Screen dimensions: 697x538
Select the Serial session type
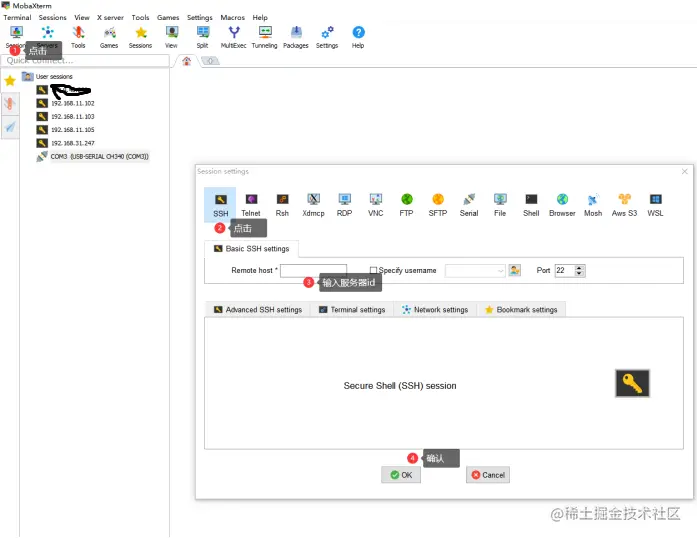pos(469,205)
